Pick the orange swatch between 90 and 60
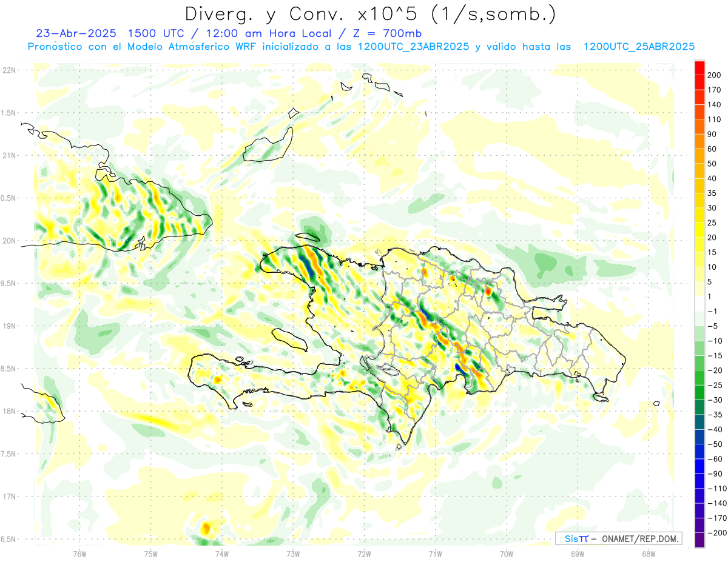The height and width of the screenshot is (562, 728). [x=699, y=142]
